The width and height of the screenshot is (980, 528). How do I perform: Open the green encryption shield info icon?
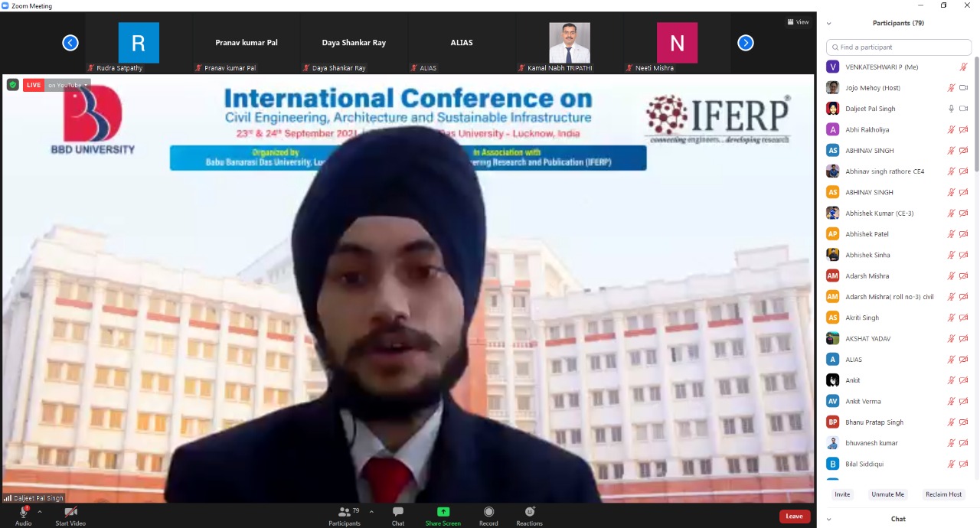13,85
